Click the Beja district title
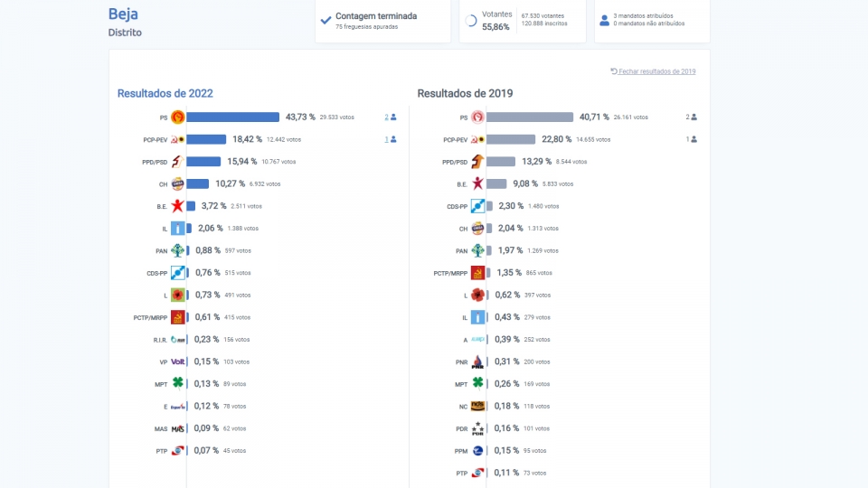Screen dimensions: 868x488 coord(124,14)
